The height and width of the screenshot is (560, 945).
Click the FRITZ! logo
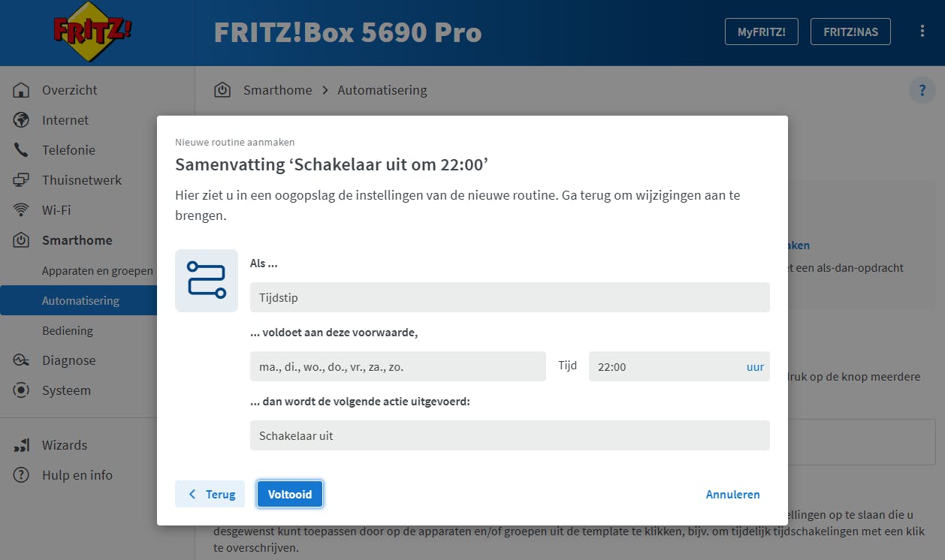point(92,32)
